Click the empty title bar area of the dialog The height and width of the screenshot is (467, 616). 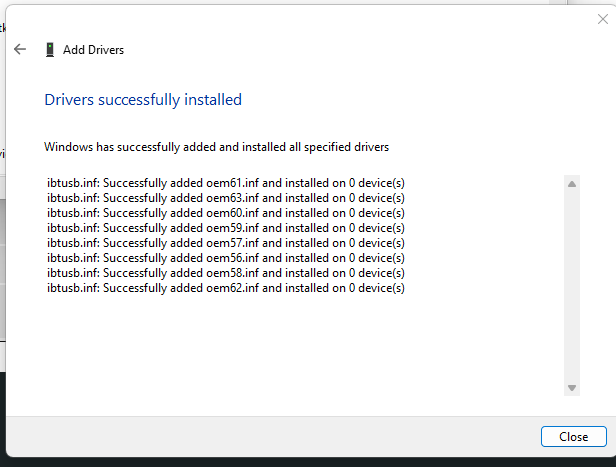pyautogui.click(x=300, y=18)
